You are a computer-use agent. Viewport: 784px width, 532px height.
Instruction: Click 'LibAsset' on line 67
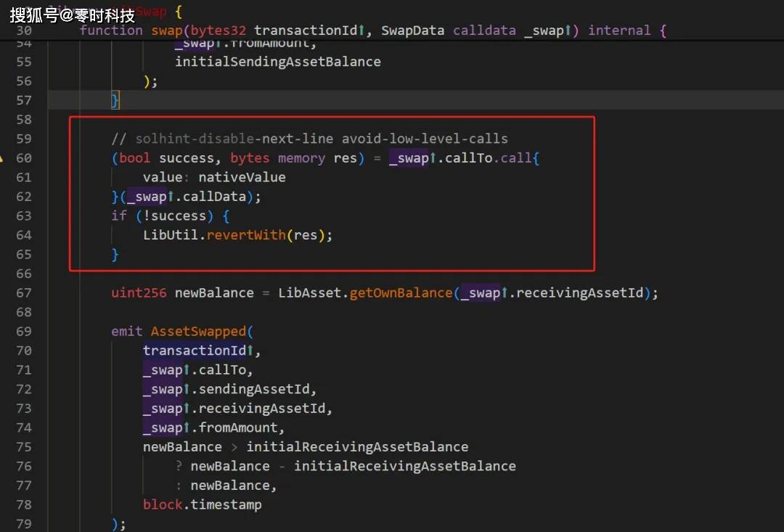coord(309,292)
